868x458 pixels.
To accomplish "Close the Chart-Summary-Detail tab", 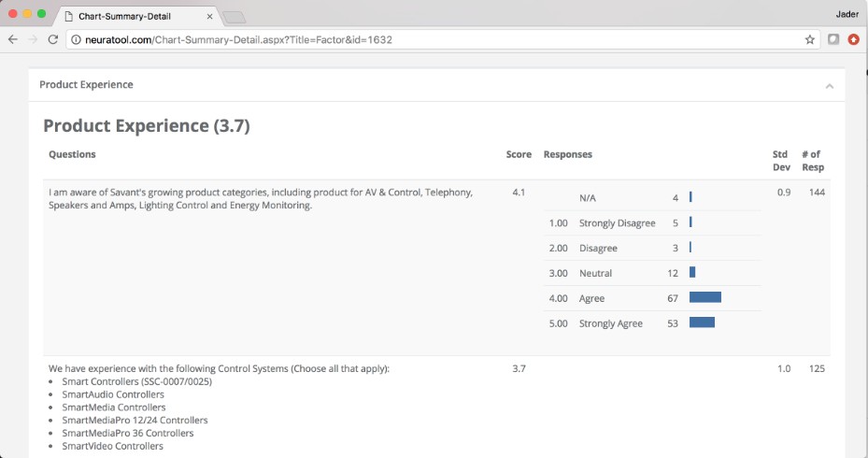I will coord(210,17).
